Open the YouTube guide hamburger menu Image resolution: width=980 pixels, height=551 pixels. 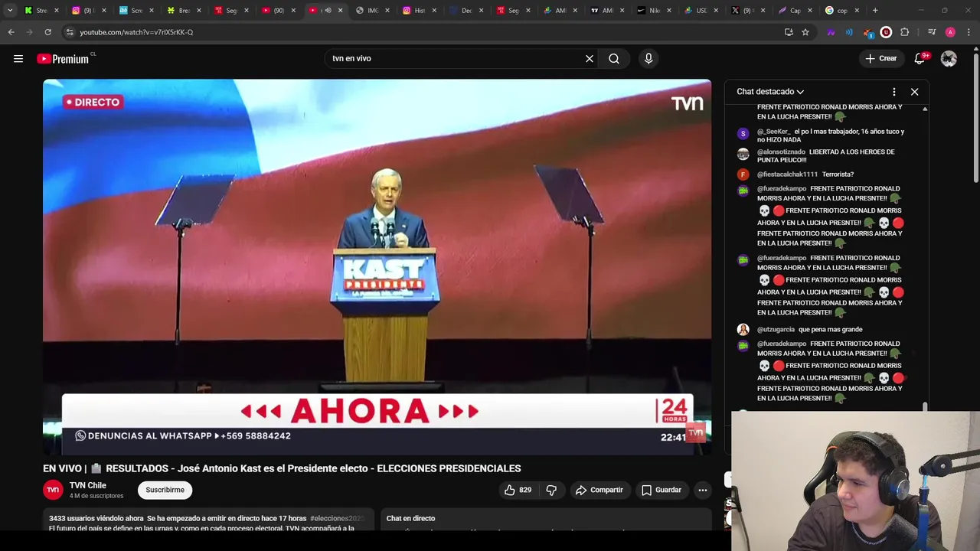(x=18, y=59)
